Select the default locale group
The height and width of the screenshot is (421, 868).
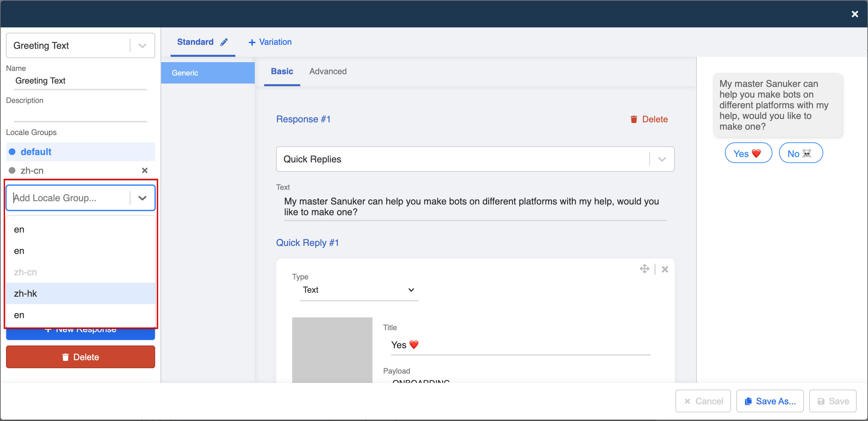click(x=81, y=152)
